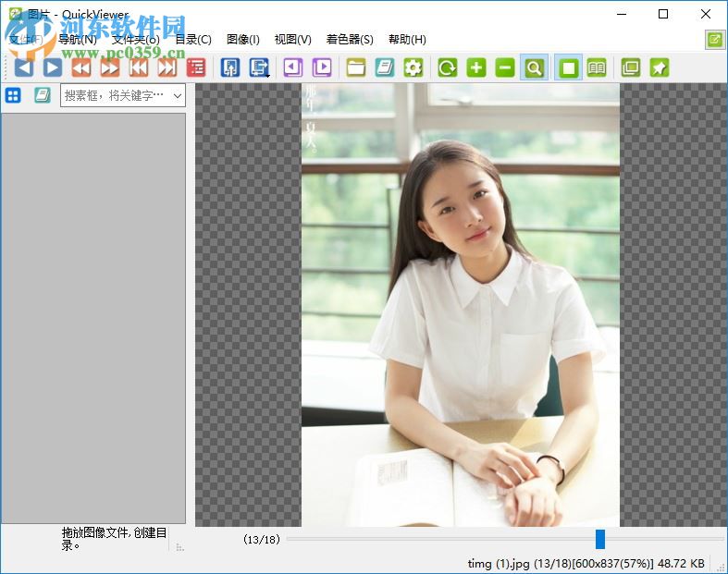Screen dimensions: 728x574
Task: Close the QuickViewer window
Action: point(706,14)
